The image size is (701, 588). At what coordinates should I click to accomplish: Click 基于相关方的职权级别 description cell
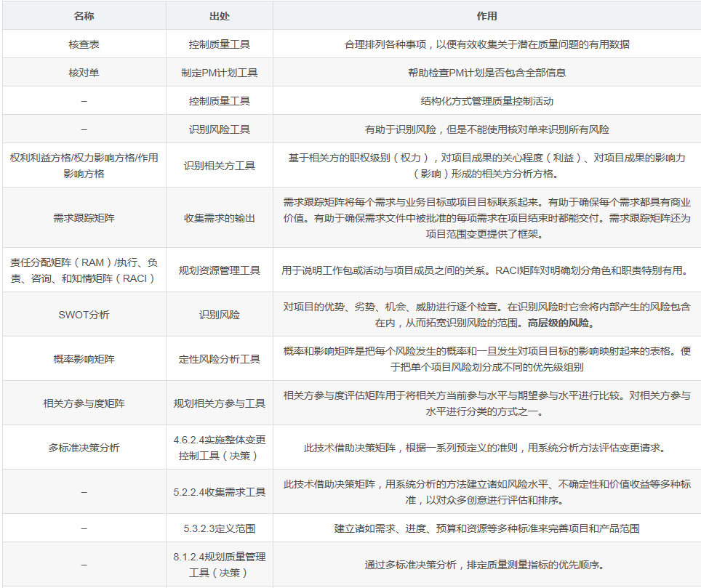click(487, 165)
